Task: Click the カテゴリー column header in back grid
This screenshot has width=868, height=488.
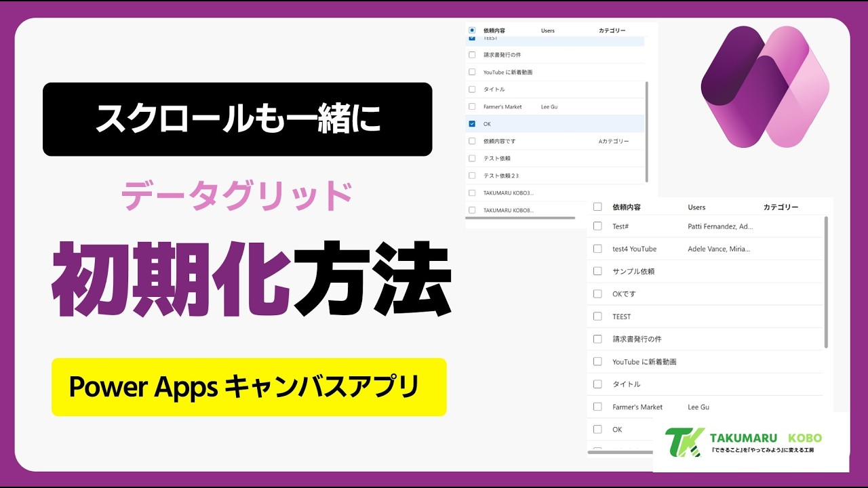Action: pos(612,30)
